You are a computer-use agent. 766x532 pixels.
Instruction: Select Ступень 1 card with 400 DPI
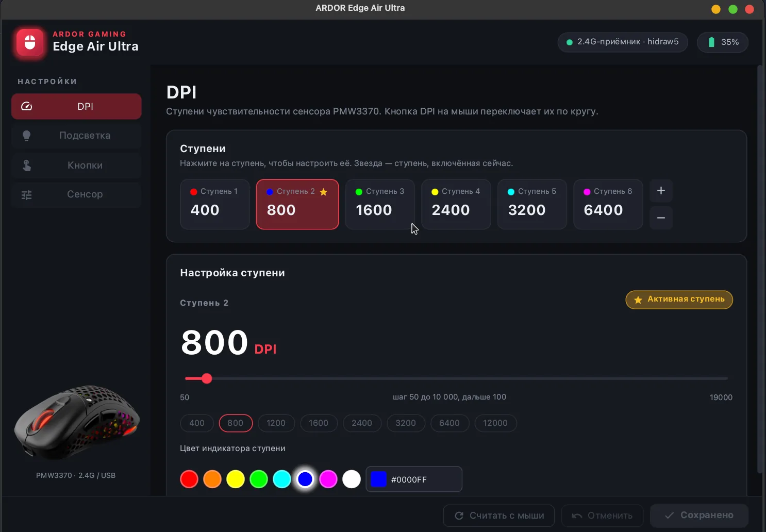[215, 204]
